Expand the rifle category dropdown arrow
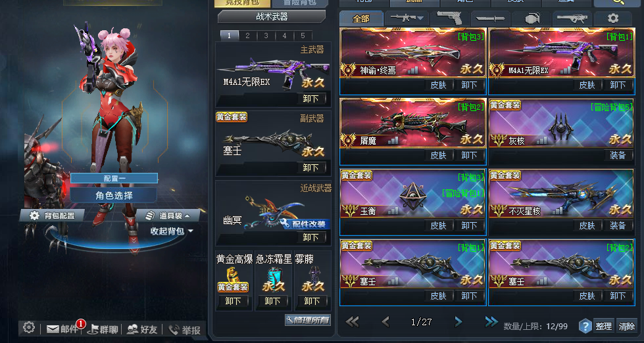 click(420, 18)
